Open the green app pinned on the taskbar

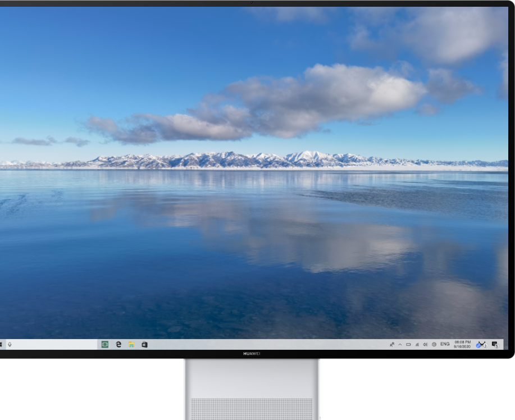click(x=104, y=344)
